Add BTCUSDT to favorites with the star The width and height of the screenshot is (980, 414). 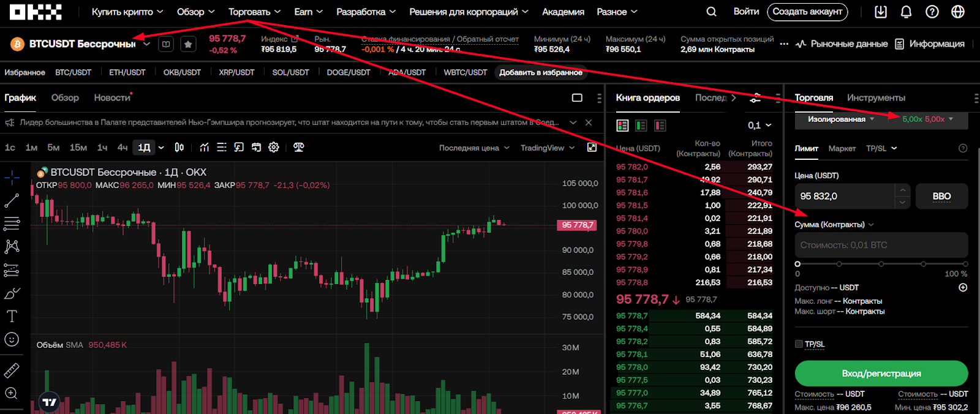[x=188, y=44]
